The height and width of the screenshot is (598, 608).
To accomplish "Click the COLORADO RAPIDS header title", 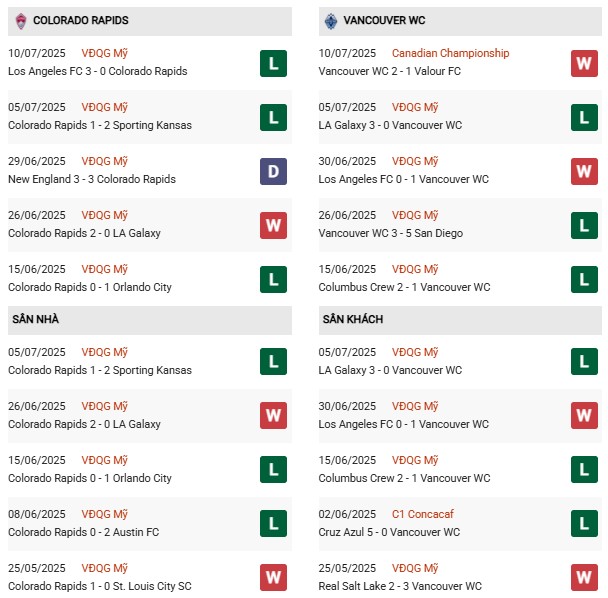I will [x=80, y=20].
